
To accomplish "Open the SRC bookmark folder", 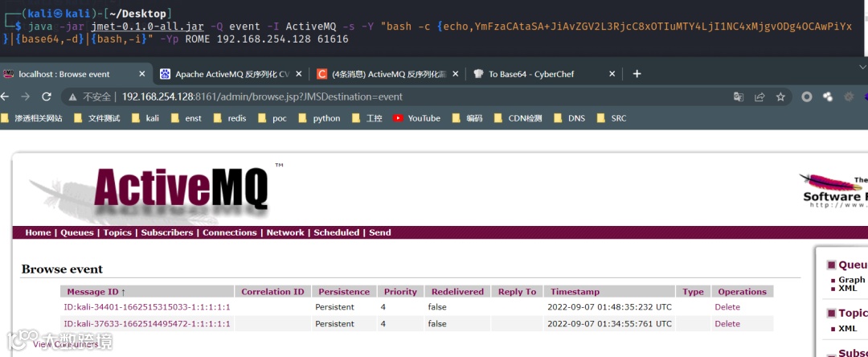I will [611, 118].
